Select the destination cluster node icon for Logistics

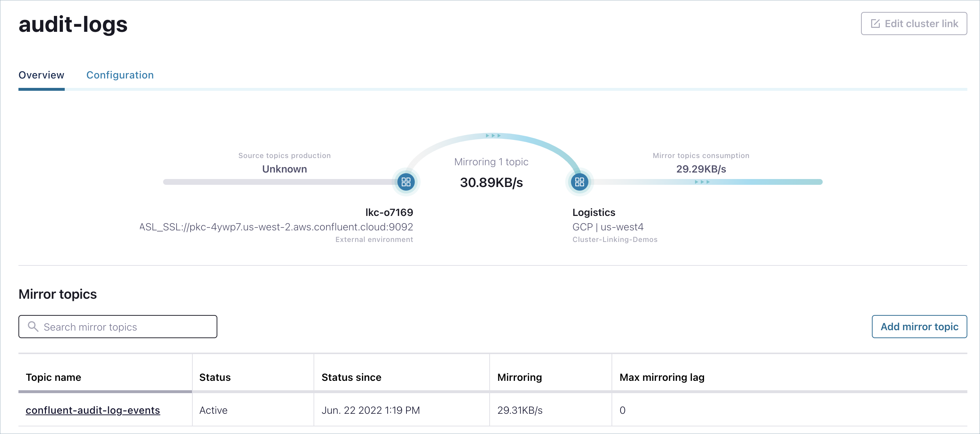[579, 182]
